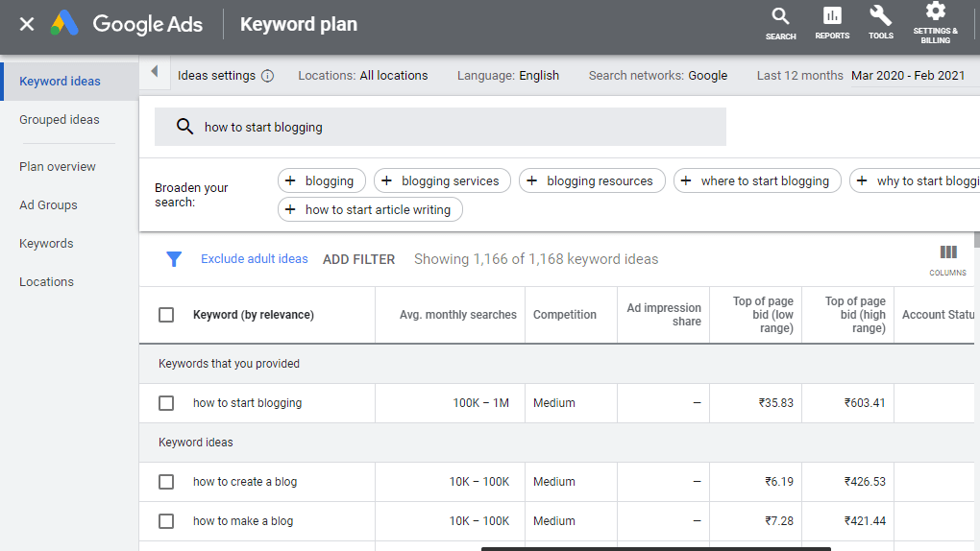The width and height of the screenshot is (980, 551).
Task: Click the ADD FILTER button
Action: 358,259
